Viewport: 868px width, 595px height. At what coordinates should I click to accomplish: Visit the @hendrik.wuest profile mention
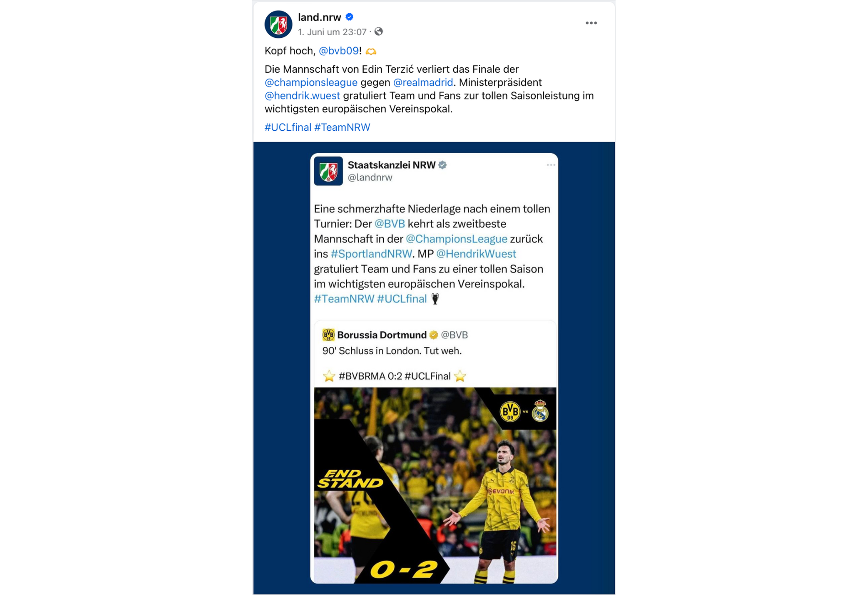[302, 96]
